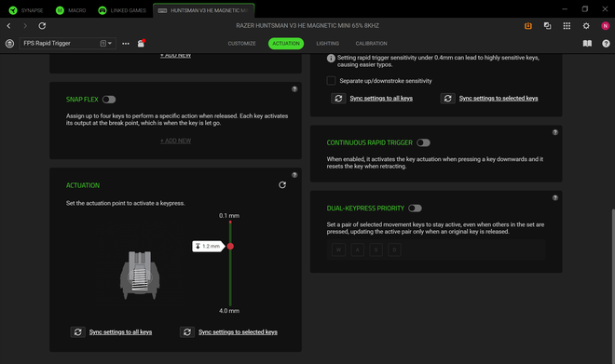Reset the Actuation setting with the circular arrow
Image resolution: width=615 pixels, height=364 pixels.
click(282, 185)
